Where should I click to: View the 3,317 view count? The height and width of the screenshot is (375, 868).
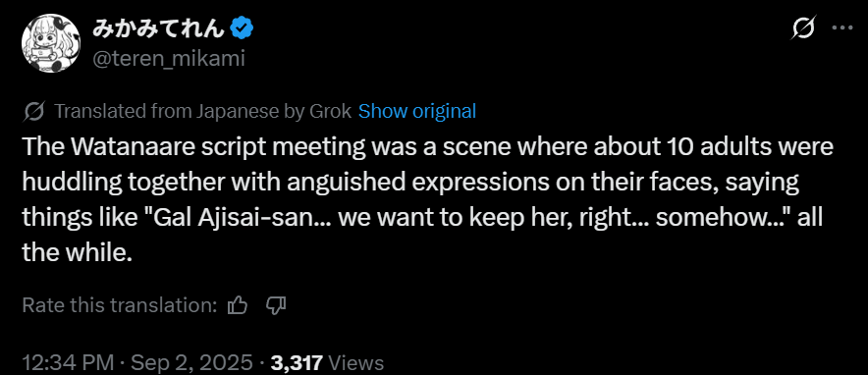[297, 363]
